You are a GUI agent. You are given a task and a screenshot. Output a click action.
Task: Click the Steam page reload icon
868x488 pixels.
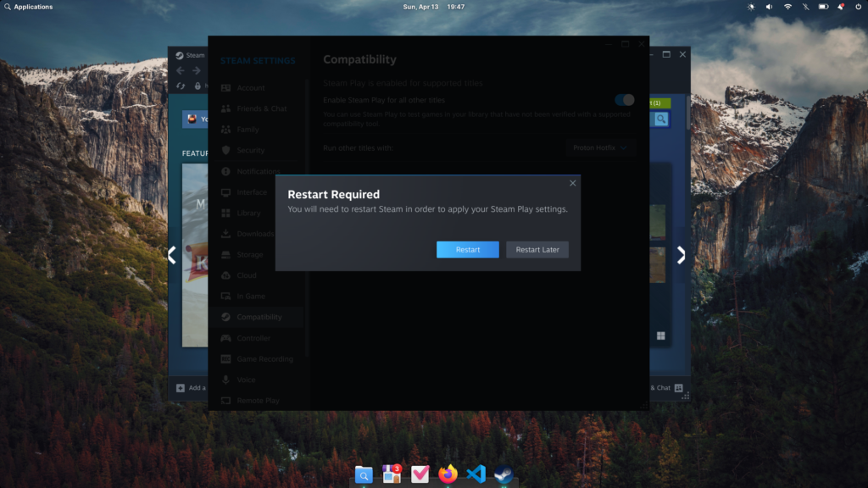coord(181,86)
